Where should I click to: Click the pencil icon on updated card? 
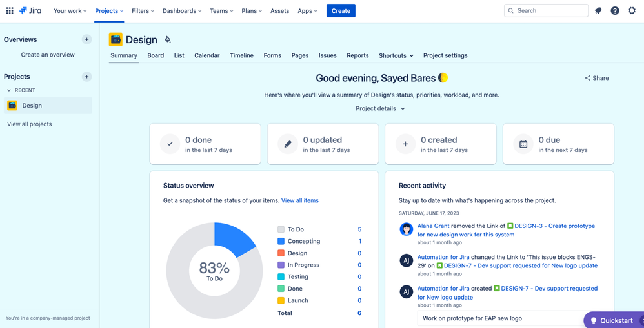[x=288, y=144]
